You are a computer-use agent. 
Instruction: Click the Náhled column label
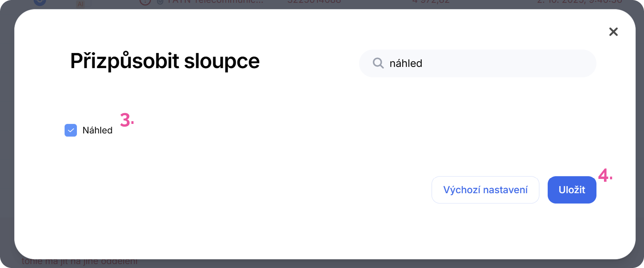(97, 130)
